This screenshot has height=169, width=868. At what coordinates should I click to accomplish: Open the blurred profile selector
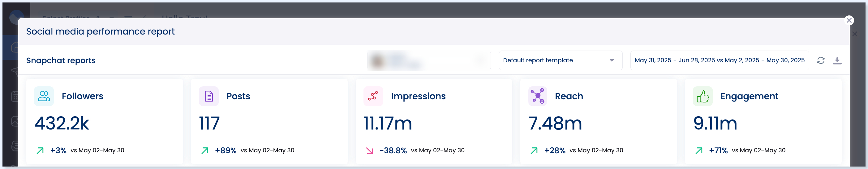[428, 60]
